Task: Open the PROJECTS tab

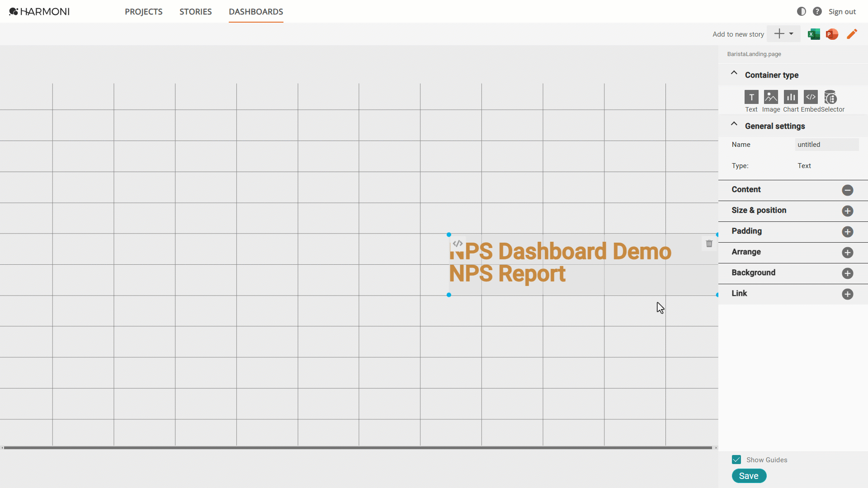Action: pyautogui.click(x=144, y=12)
